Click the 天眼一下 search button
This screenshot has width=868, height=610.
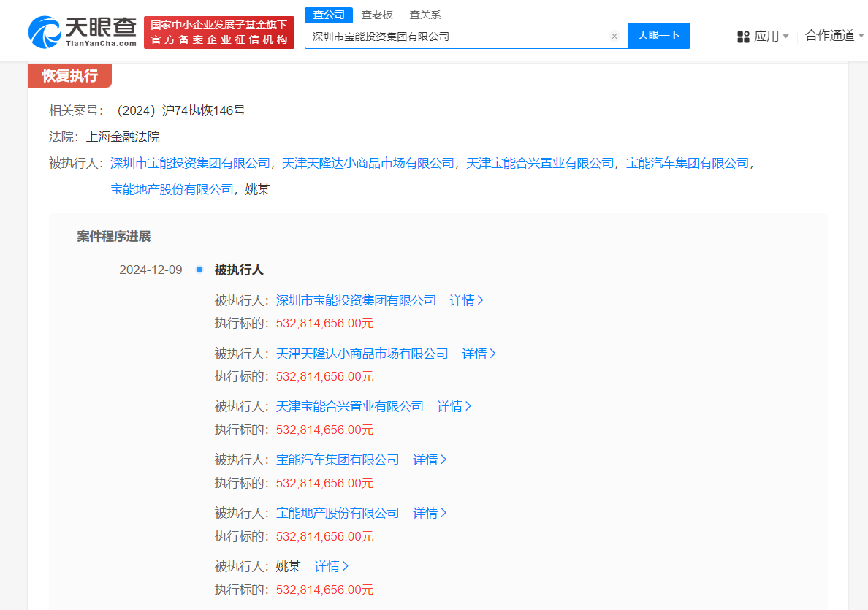[659, 36]
